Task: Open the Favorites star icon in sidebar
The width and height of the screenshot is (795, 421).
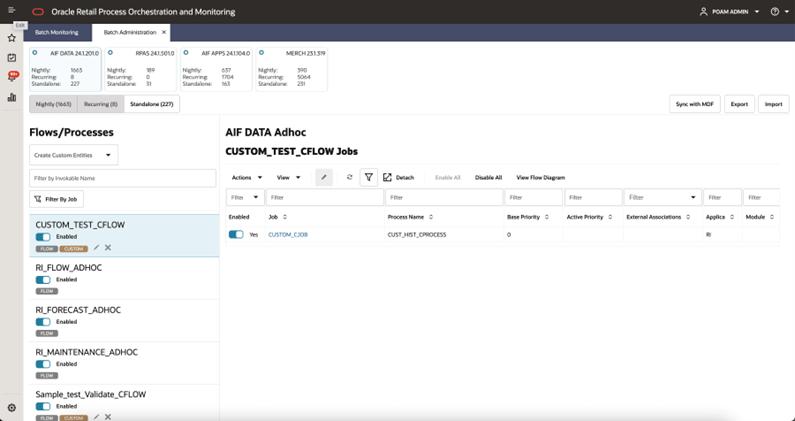Action: pos(12,38)
